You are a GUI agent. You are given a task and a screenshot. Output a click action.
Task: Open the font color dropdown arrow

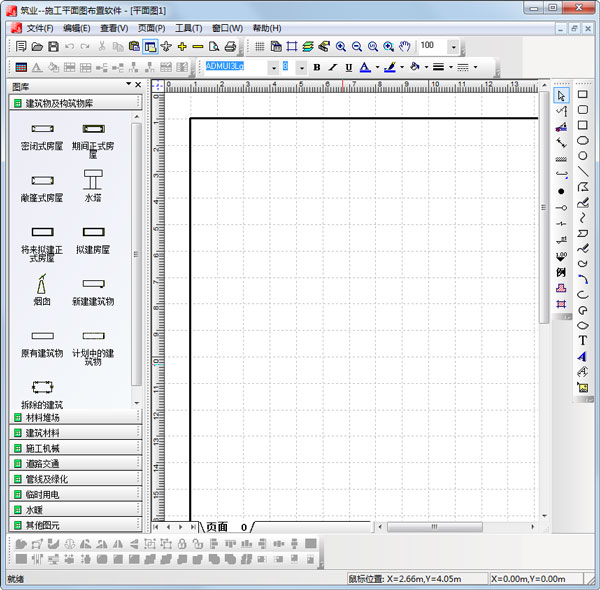(377, 67)
